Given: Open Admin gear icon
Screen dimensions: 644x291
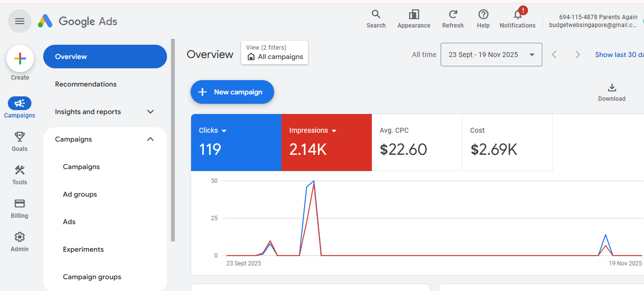Looking at the screenshot, I should click(20, 237).
